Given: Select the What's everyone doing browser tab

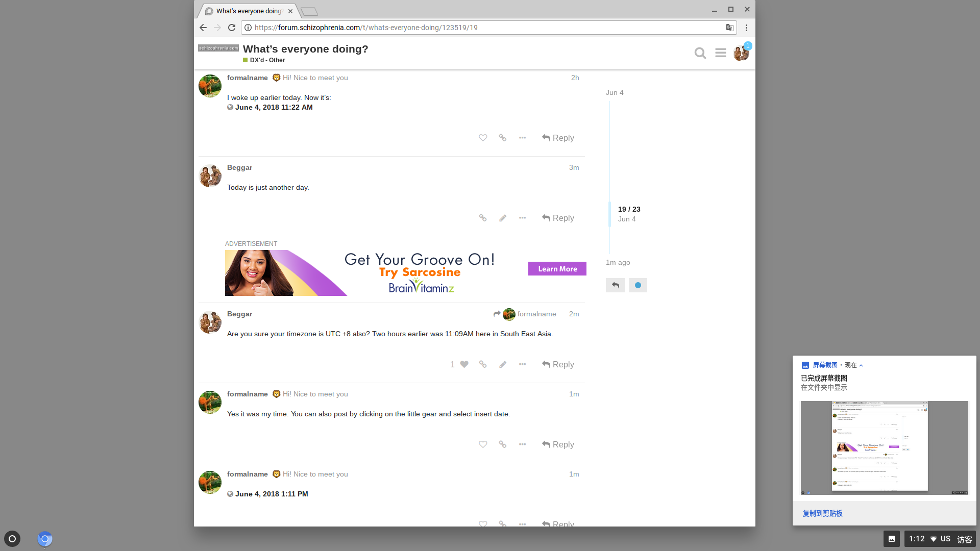Looking at the screenshot, I should 248,11.
